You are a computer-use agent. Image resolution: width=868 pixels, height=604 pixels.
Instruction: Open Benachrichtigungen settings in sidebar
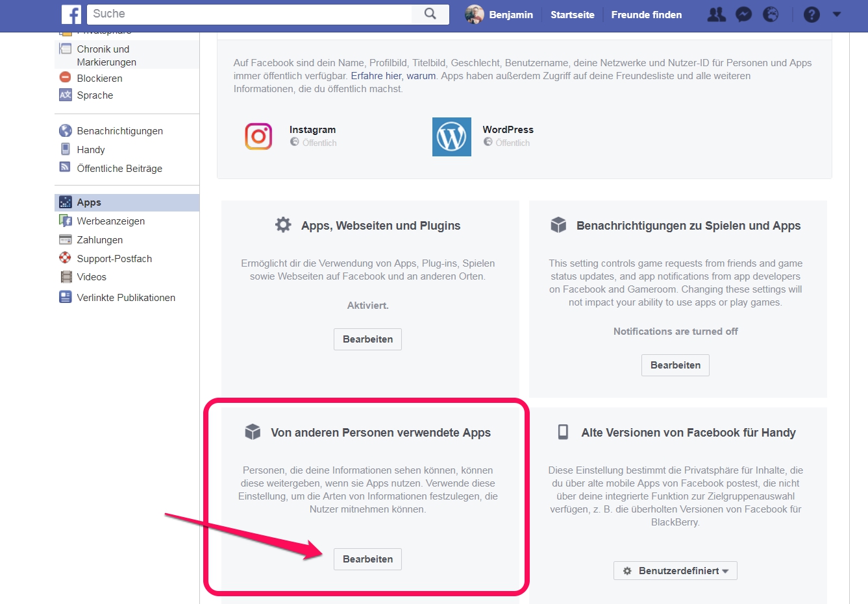[x=119, y=131]
